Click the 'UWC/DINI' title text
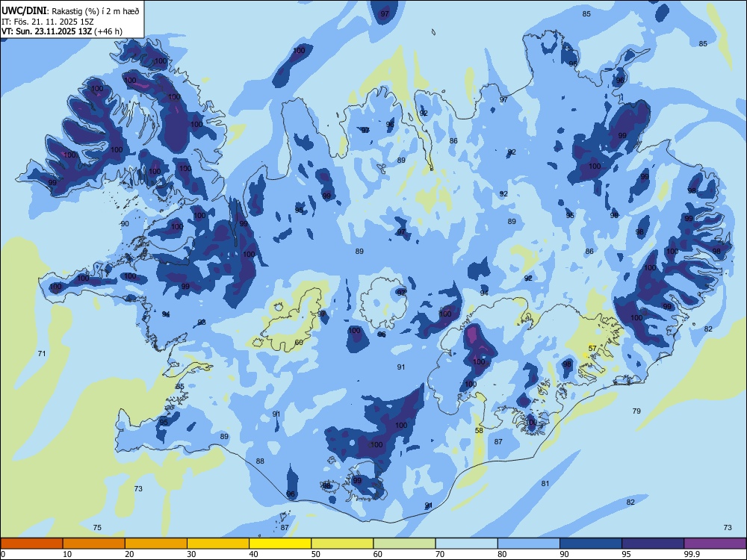Image resolution: width=747 pixels, height=560 pixels. click(24, 10)
